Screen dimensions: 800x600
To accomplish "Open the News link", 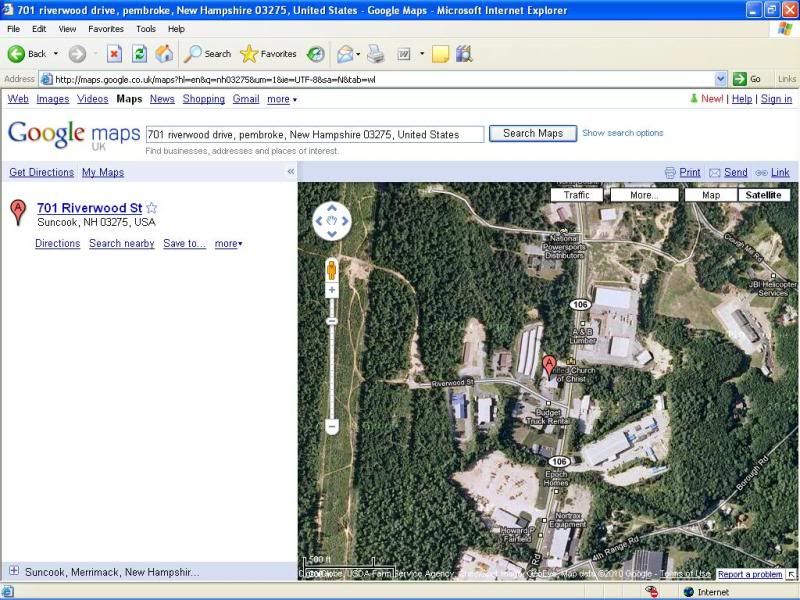I will click(x=162, y=99).
